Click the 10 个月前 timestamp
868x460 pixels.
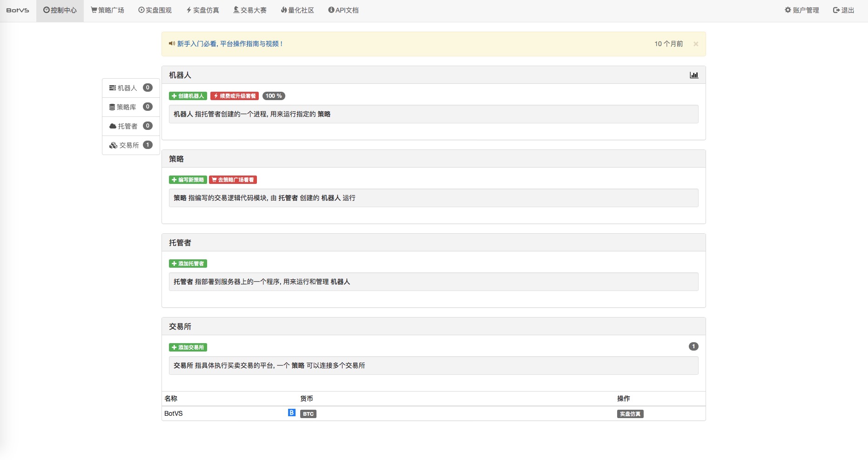coord(669,44)
